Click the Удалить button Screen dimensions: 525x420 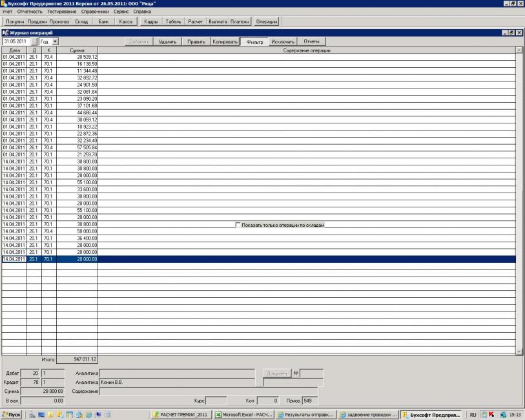tap(168, 41)
